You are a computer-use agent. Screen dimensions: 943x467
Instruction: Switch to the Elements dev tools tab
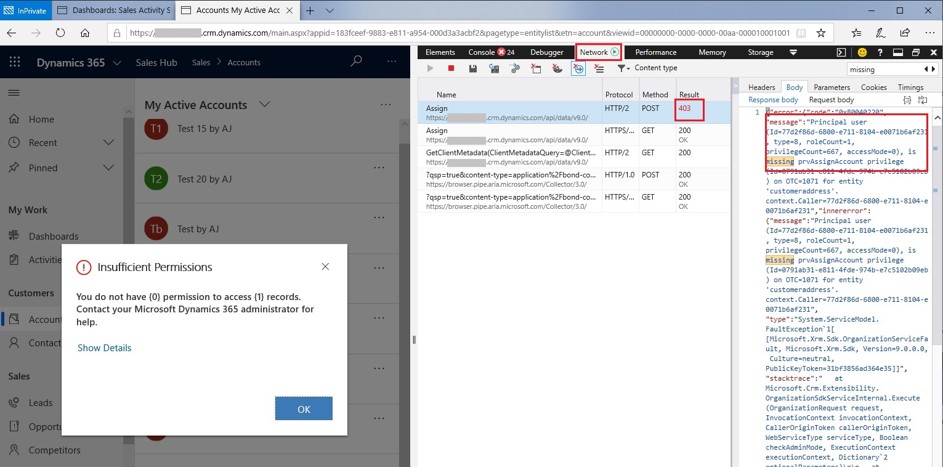[x=440, y=52]
